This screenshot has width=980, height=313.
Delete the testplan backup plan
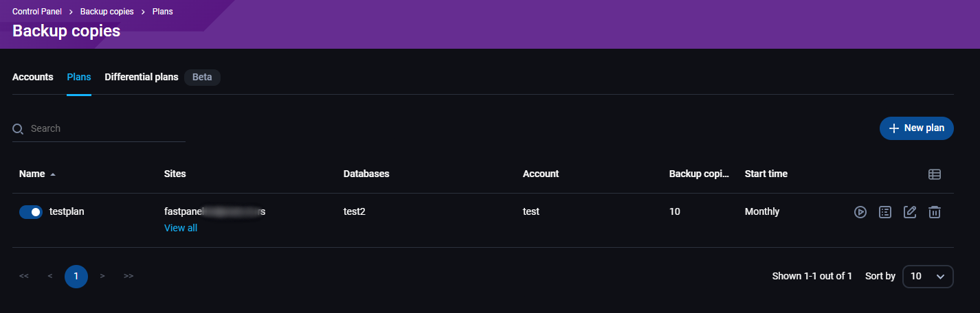point(935,212)
